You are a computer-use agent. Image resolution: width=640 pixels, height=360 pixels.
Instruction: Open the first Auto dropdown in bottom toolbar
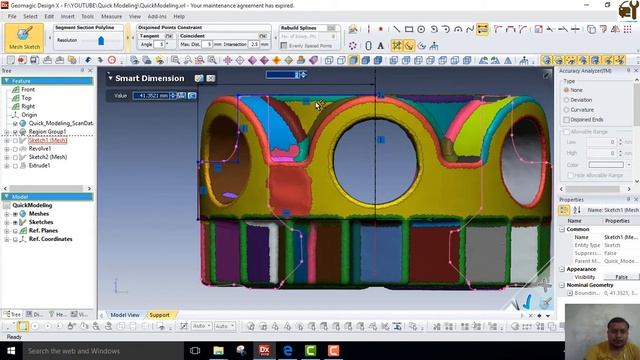click(202, 326)
